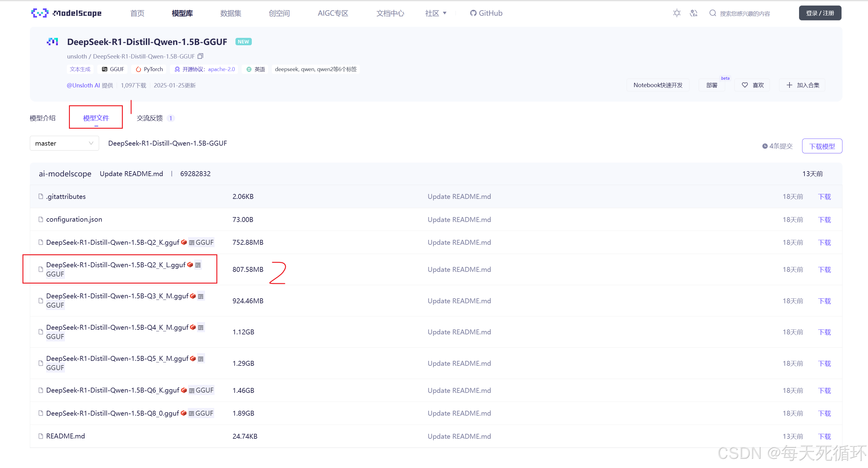Copy model path with copy icon

(x=200, y=56)
